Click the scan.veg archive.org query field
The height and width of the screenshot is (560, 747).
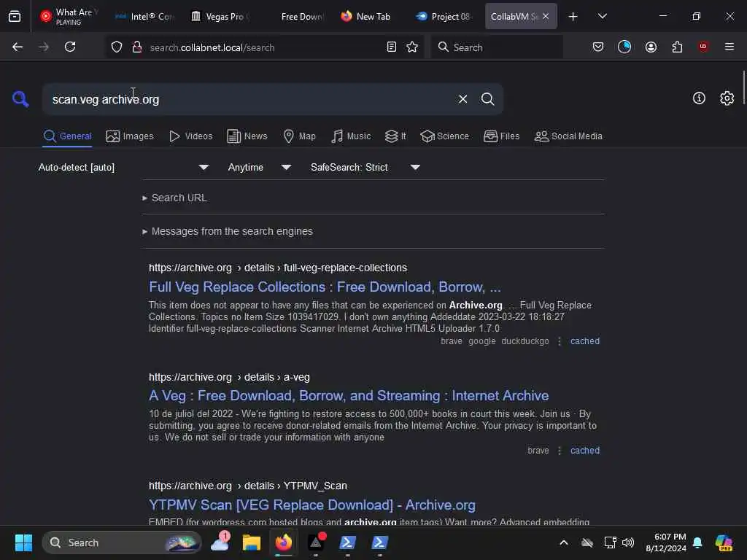pos(250,99)
